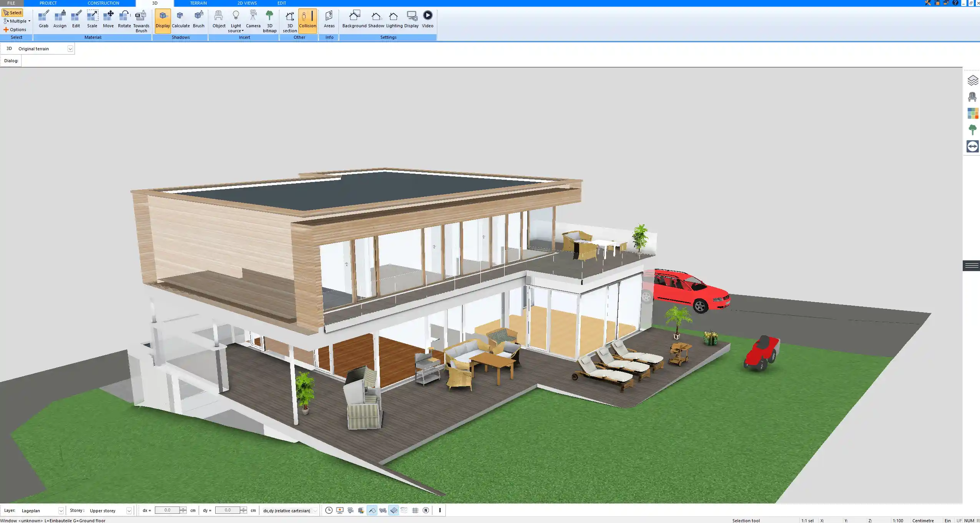Click the Material group label
The height and width of the screenshot is (523, 980).
(x=93, y=37)
